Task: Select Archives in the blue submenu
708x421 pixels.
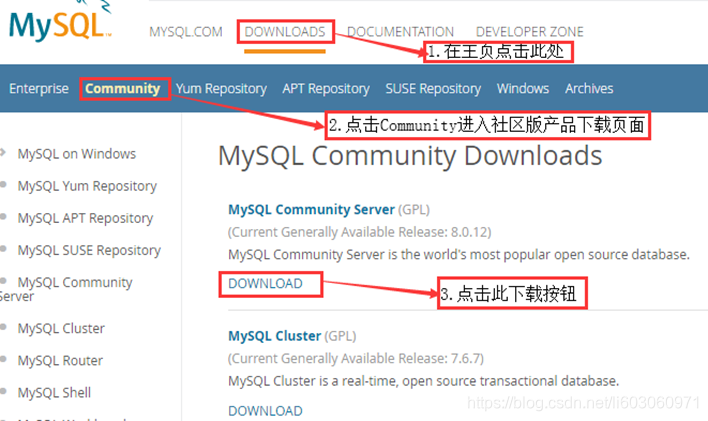Action: click(589, 89)
